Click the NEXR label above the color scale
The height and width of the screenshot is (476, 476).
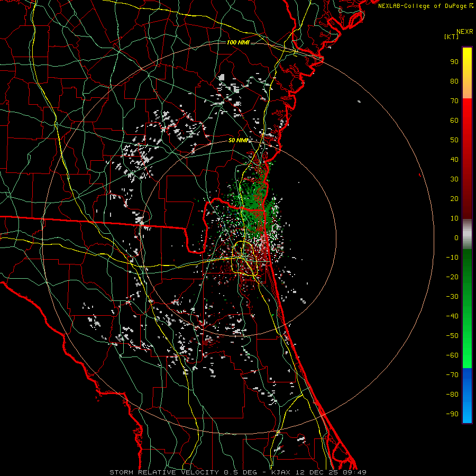click(464, 32)
